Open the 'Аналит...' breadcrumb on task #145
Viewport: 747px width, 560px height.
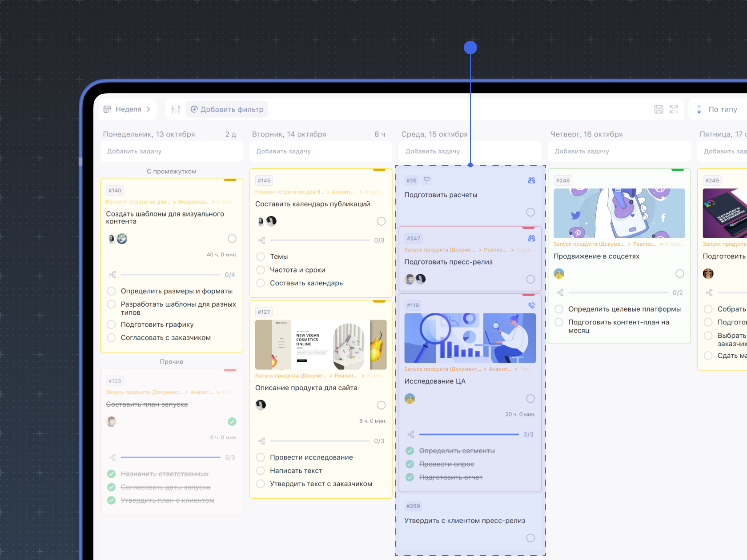[x=343, y=192]
